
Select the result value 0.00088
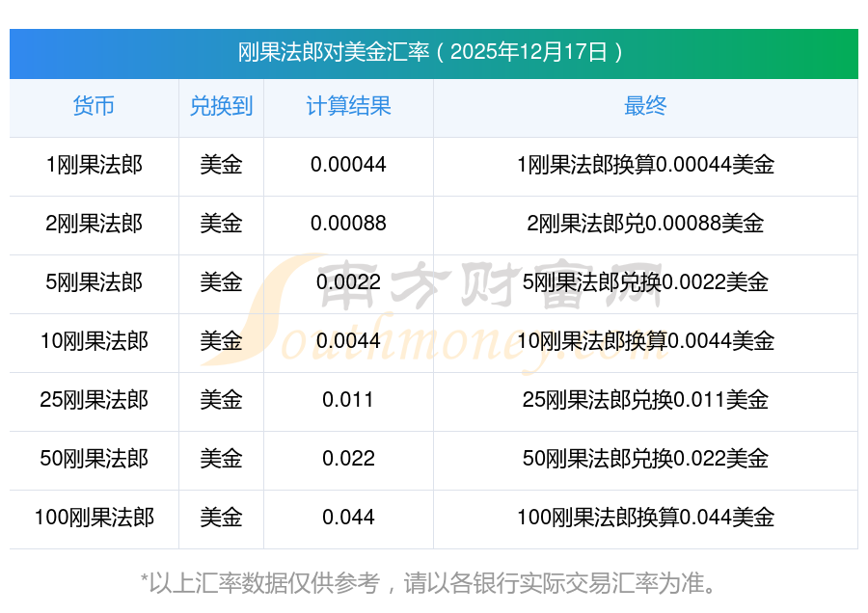[348, 224]
